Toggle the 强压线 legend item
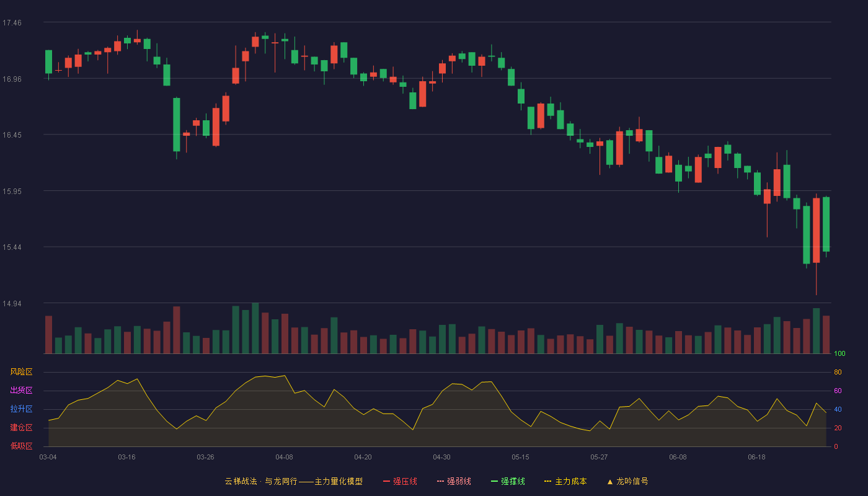868x496 pixels. coord(400,481)
